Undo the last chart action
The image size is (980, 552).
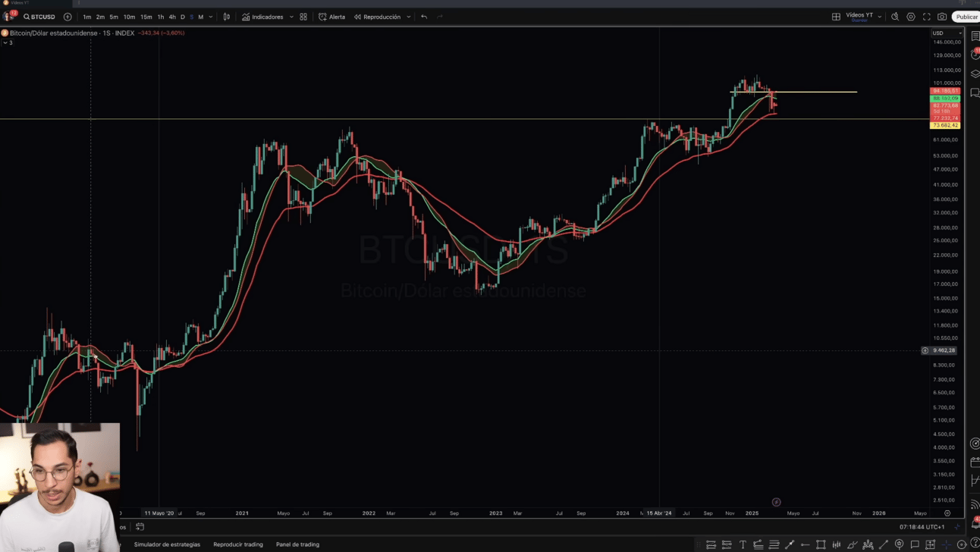click(424, 17)
